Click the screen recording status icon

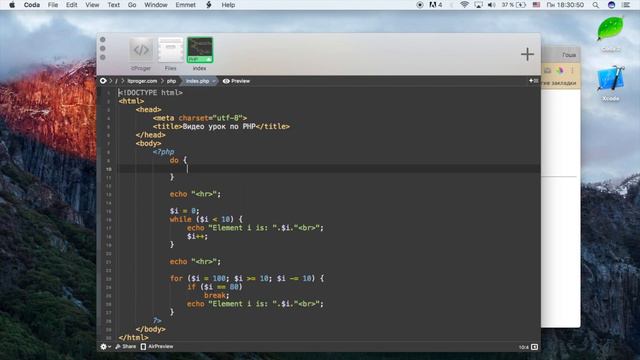point(420,5)
